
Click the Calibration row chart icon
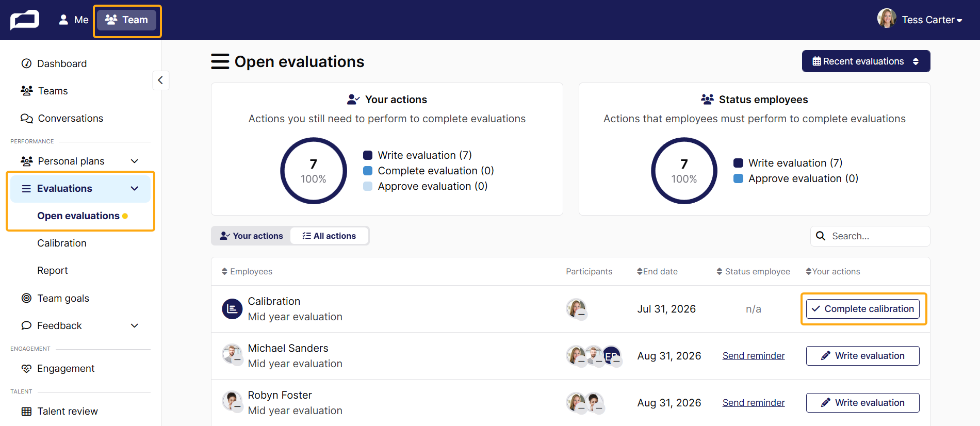pyautogui.click(x=232, y=309)
